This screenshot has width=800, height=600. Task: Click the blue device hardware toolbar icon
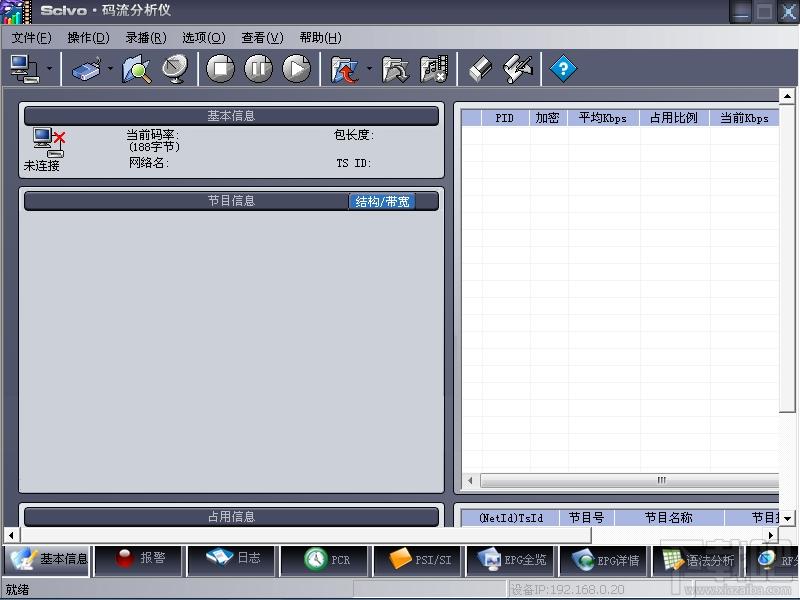click(86, 68)
